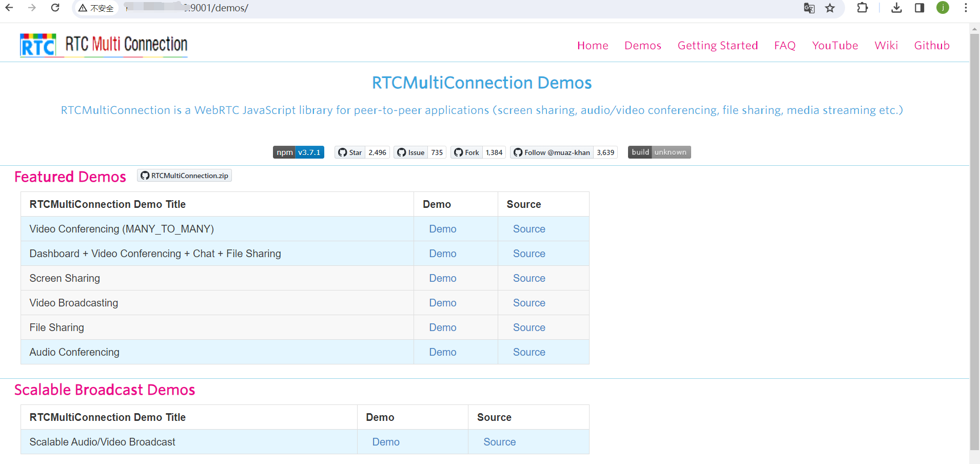The image size is (980, 464).
Task: Open Source for Dashboard + Video Conferencing row
Action: [529, 254]
